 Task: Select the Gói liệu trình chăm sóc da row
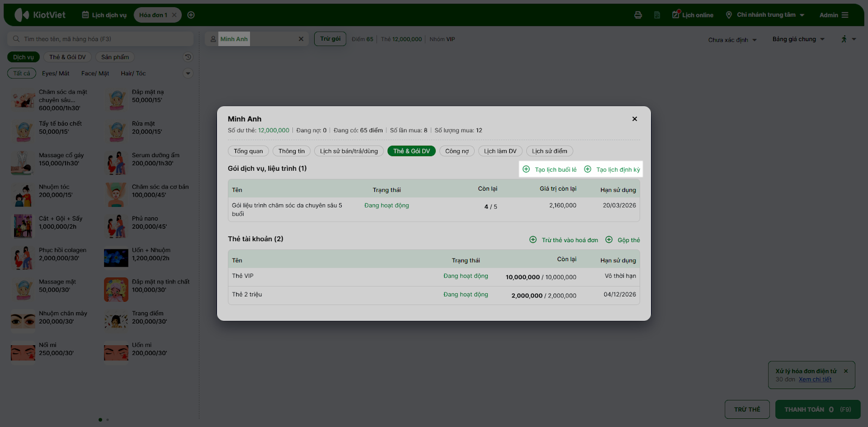click(x=434, y=209)
